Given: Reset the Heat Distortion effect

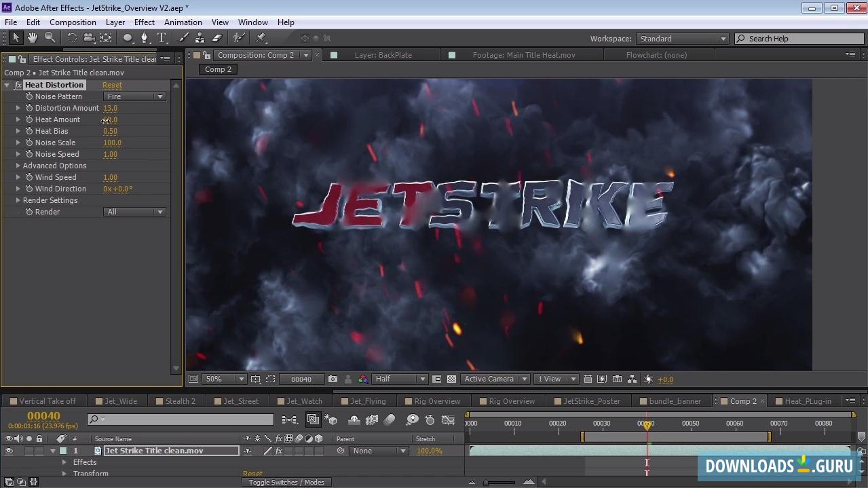Looking at the screenshot, I should 112,85.
